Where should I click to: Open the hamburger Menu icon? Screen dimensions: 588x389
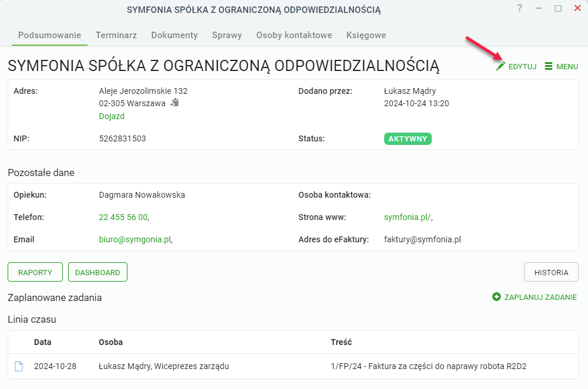tap(549, 66)
